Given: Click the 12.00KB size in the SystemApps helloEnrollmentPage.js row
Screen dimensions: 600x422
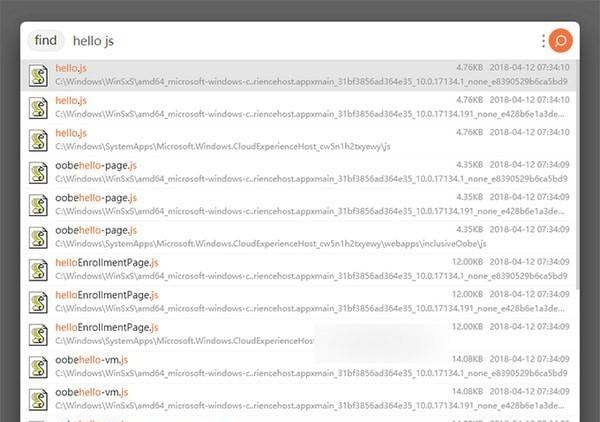Looking at the screenshot, I should pyautogui.click(x=468, y=327).
